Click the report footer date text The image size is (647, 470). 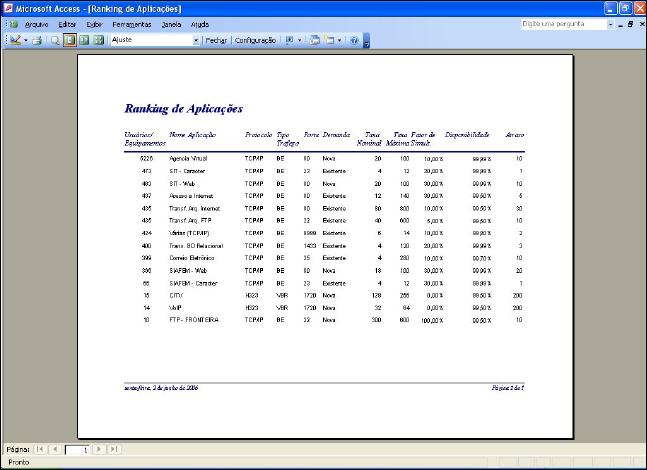(x=161, y=388)
